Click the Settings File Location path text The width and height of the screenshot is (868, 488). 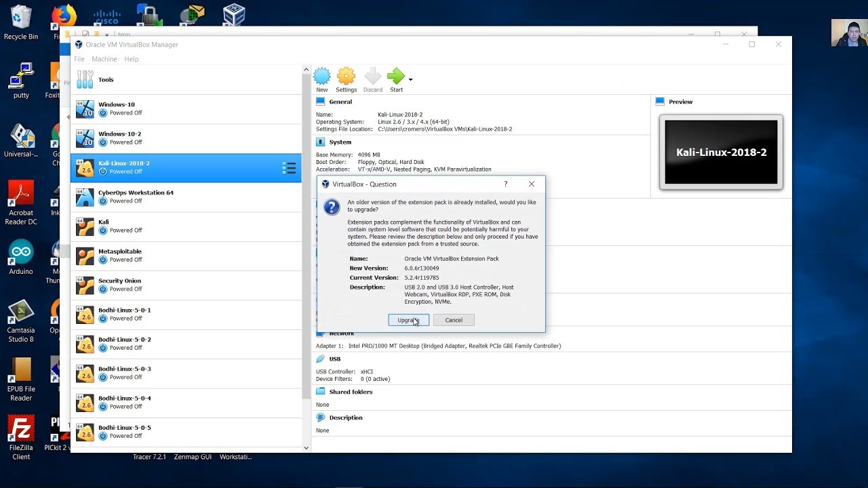(x=445, y=129)
